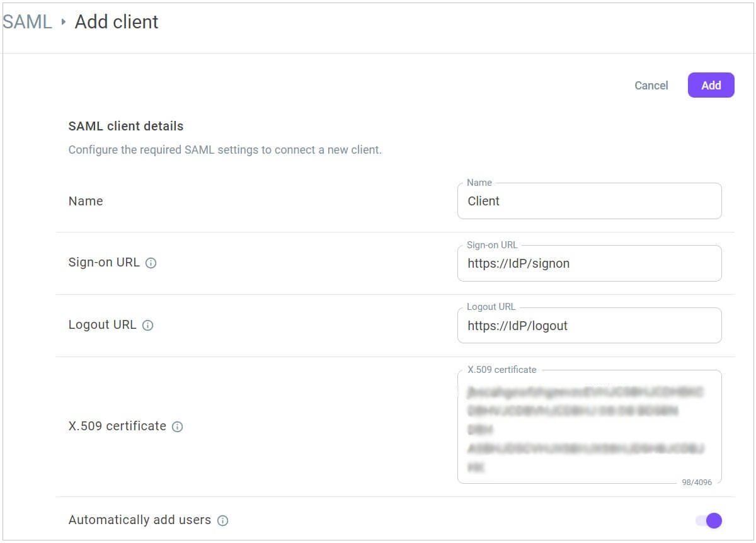Click the 'Automatically add users' row label

[x=140, y=520]
